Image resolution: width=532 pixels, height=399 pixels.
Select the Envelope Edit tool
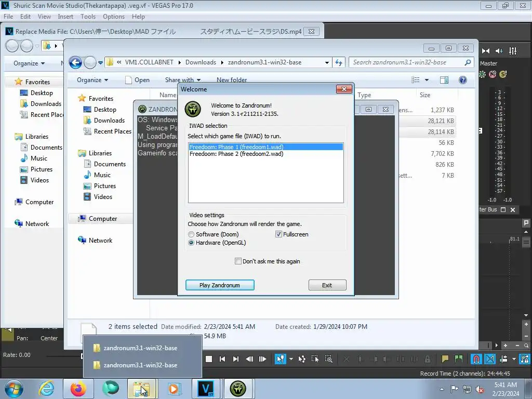(302, 359)
